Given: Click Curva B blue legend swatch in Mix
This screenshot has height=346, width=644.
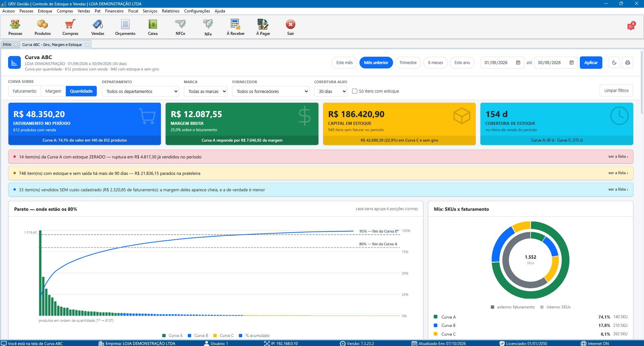Looking at the screenshot, I should coord(436,326).
